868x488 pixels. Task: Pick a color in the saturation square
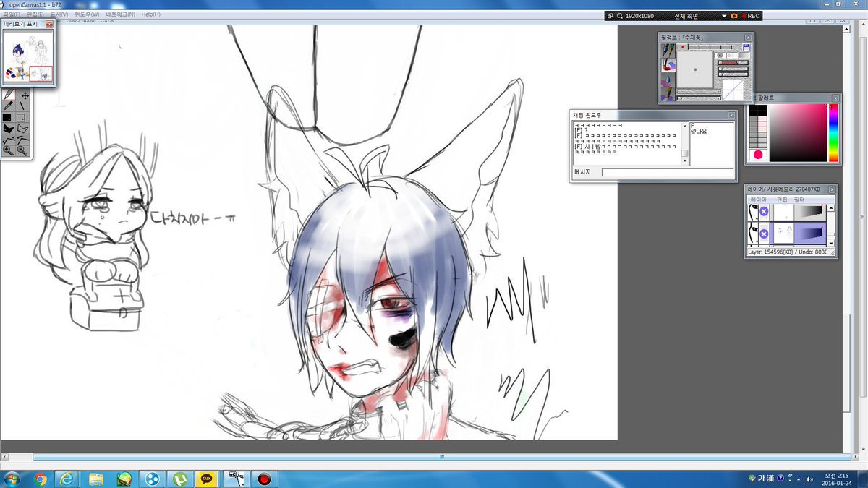[x=798, y=132]
